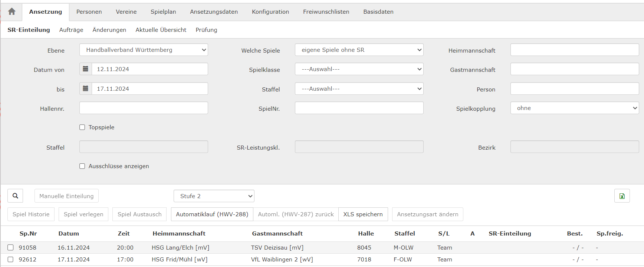Screen dimensions: 644x267
Task: Tick the Ausschlüsse anzeigen checkbox
Action: (x=82, y=166)
